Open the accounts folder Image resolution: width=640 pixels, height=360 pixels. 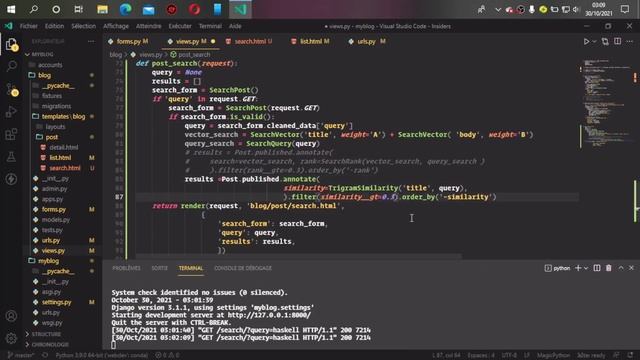pyautogui.click(x=50, y=65)
